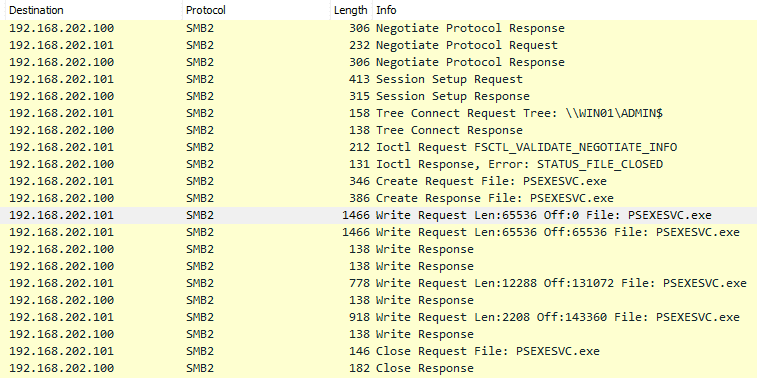Viewport: 757px width, 378px height.
Task: Select the first Negotiate Protocol Response row
Action: 378,28
